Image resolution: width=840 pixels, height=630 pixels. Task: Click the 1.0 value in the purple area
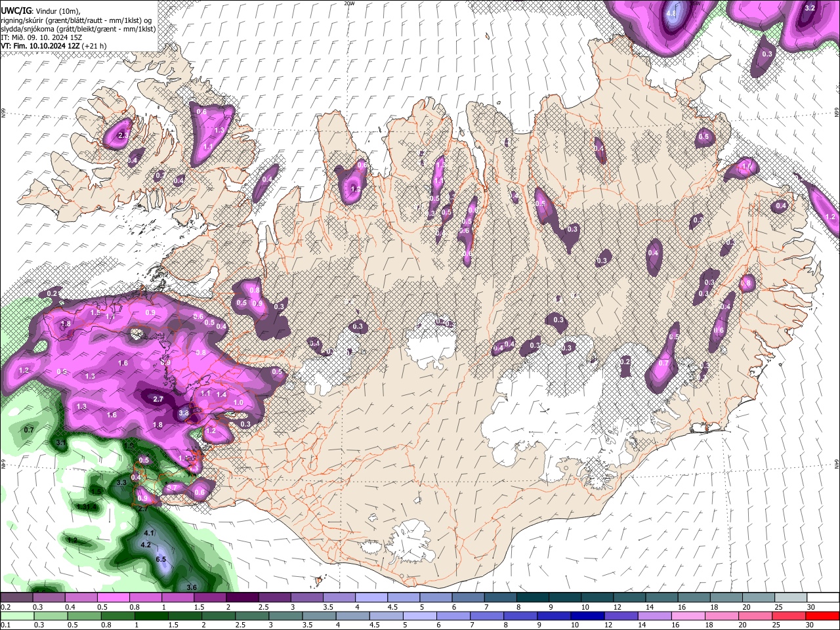click(x=238, y=402)
